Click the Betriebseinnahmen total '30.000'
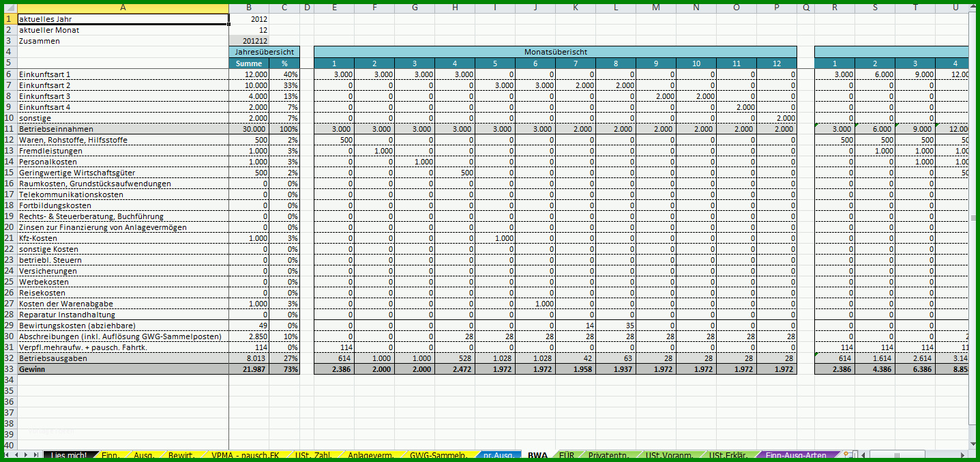The height and width of the screenshot is (462, 980). pos(249,129)
